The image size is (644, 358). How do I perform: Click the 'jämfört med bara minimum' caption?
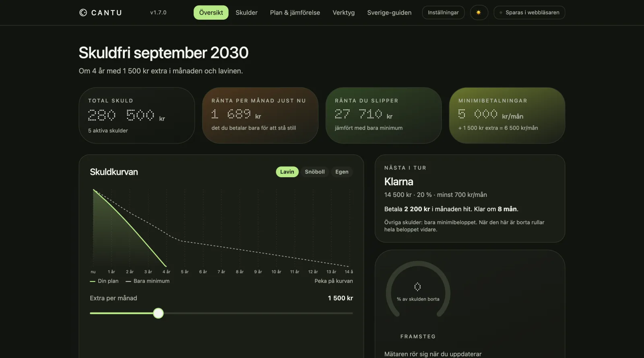369,128
